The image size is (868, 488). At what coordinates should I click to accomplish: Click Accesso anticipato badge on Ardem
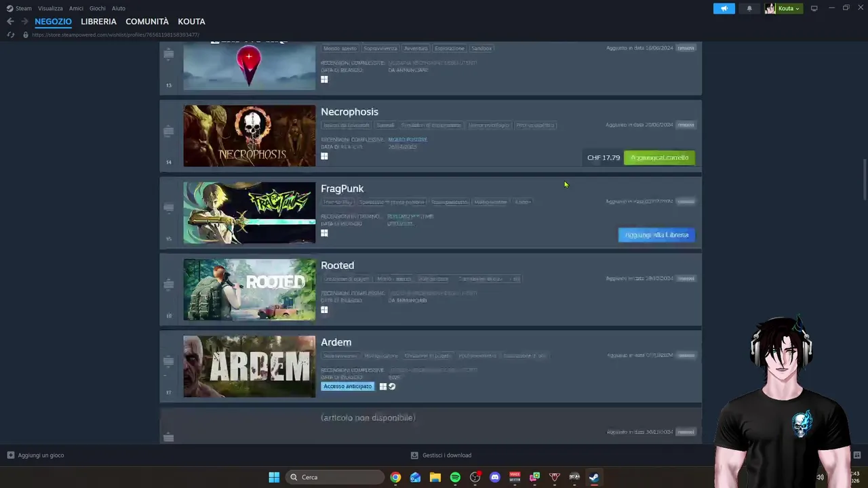point(347,386)
